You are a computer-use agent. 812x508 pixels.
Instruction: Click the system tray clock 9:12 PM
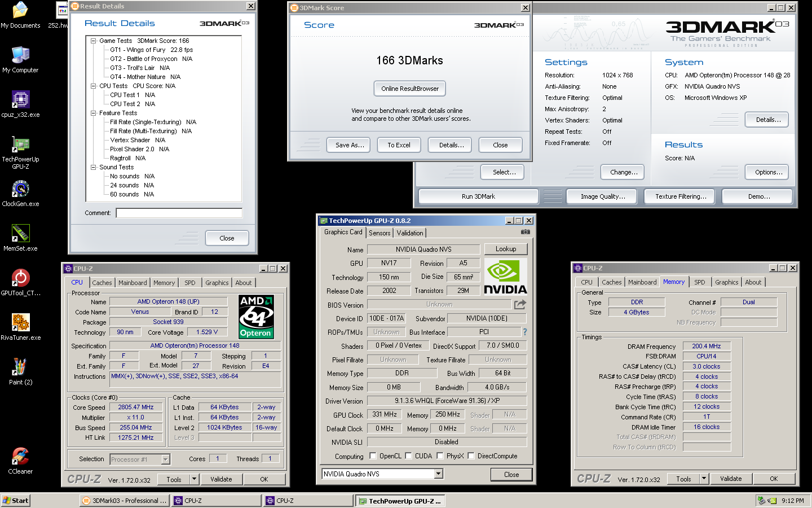click(x=793, y=501)
